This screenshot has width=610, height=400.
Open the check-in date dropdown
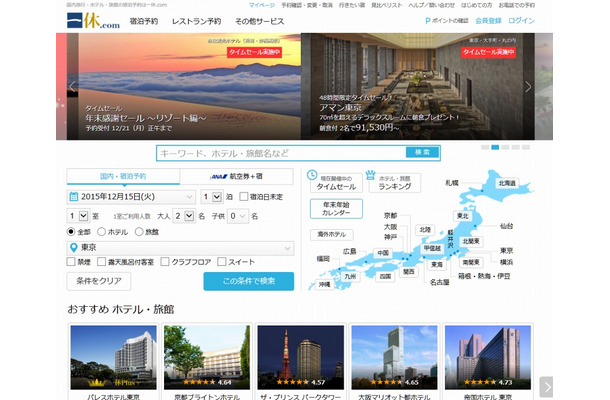(x=131, y=197)
